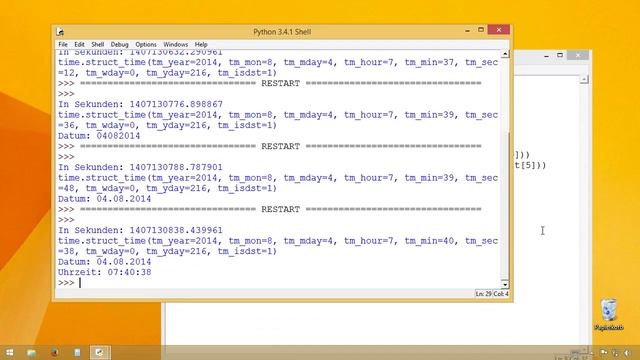Image resolution: width=640 pixels, height=360 pixels.
Task: Maximize the background editor window
Action: (x=560, y=55)
